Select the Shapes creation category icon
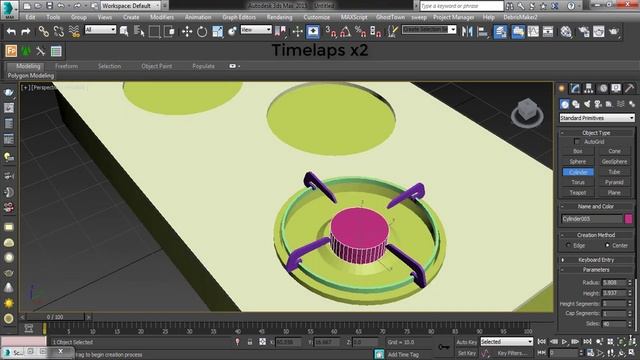This screenshot has width=640, height=360. (576, 104)
